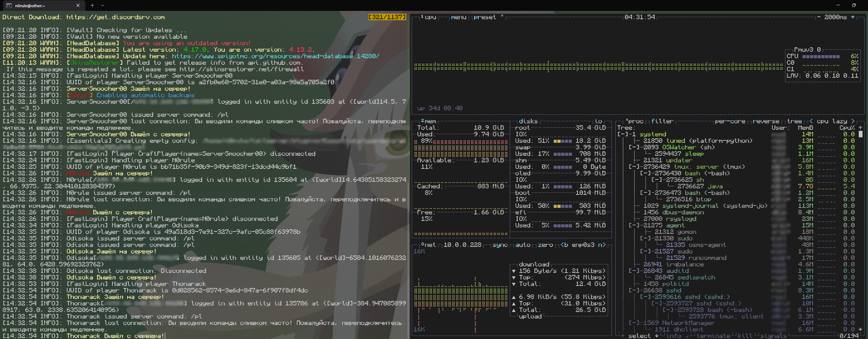Select the 27000 rsyslogd process row
868x339 pixels.
click(737, 219)
